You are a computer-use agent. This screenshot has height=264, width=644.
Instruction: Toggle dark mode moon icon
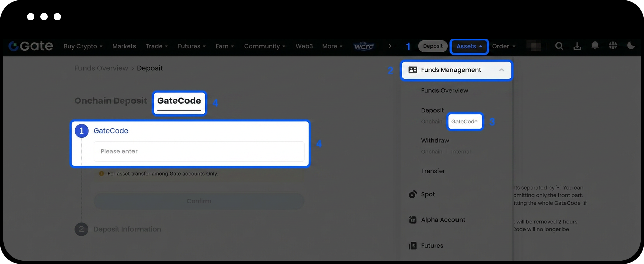pos(631,45)
